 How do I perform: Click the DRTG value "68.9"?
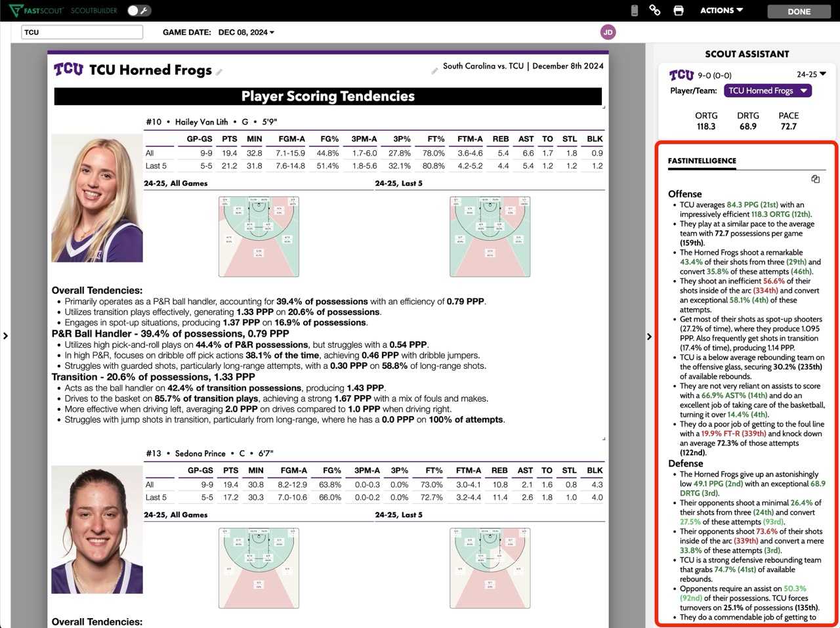[x=748, y=127]
